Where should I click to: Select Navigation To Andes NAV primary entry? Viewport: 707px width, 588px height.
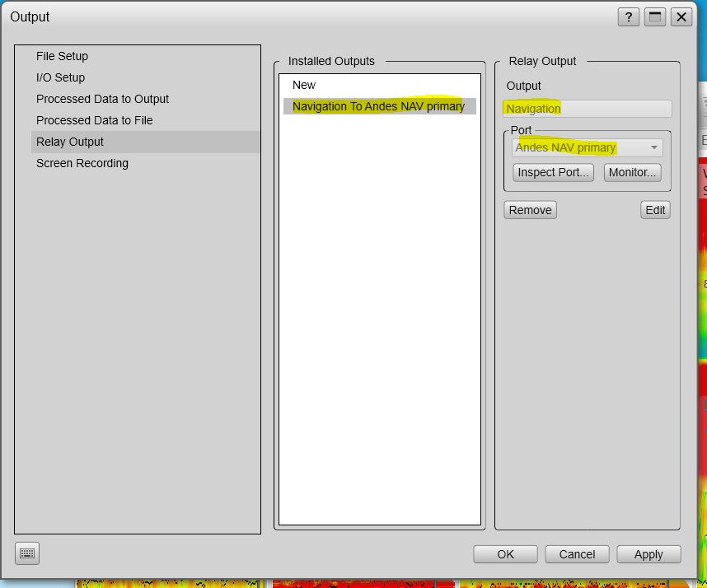(x=380, y=106)
